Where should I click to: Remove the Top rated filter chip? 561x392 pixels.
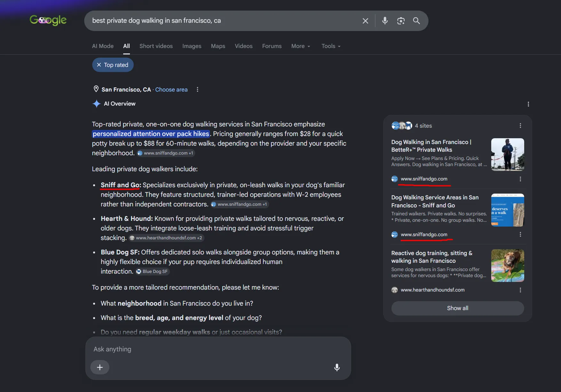point(113,65)
